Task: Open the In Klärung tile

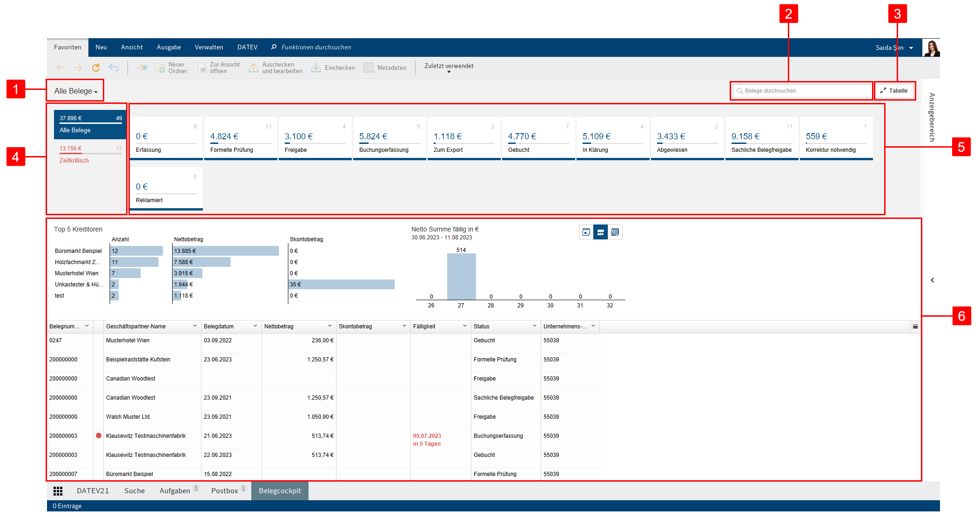Action: tap(613, 139)
